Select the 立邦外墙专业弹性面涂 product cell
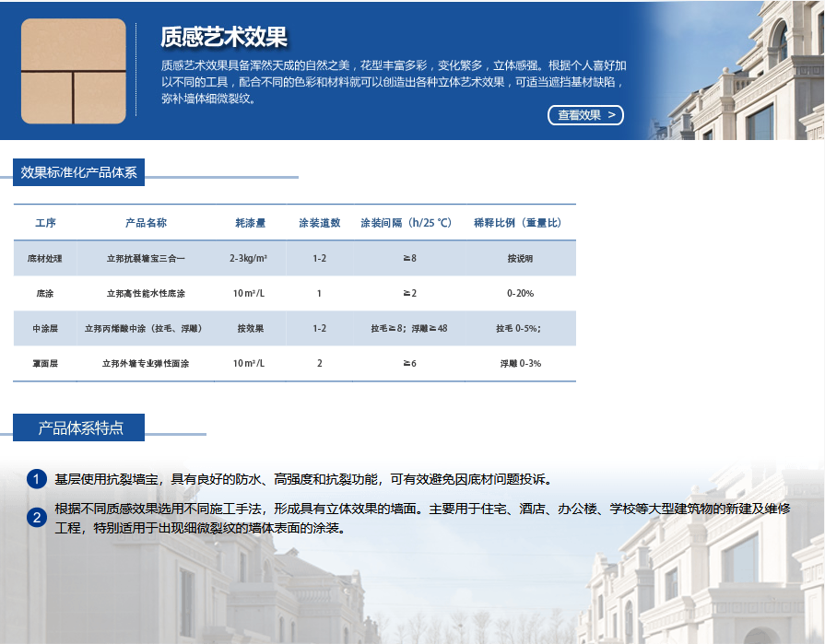Viewport: 825px width, 644px height. [146, 364]
